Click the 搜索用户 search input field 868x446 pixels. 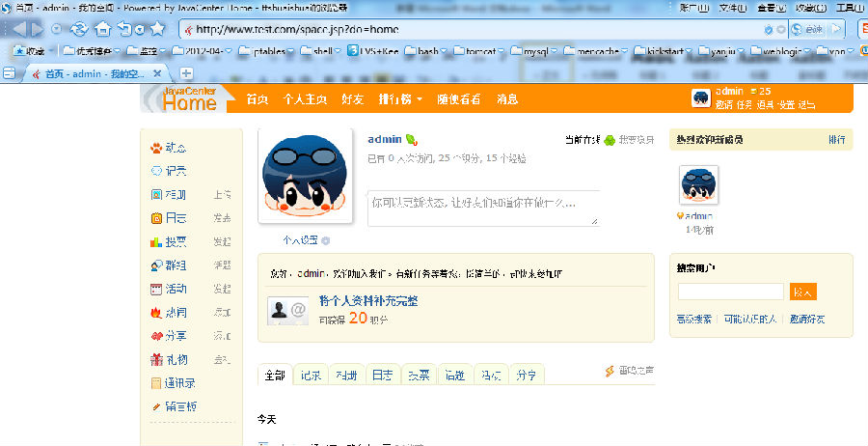coord(731,292)
